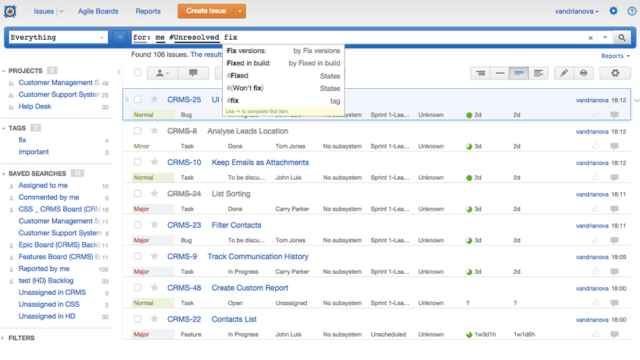Choose the Fix versions suggestion

pyautogui.click(x=283, y=51)
